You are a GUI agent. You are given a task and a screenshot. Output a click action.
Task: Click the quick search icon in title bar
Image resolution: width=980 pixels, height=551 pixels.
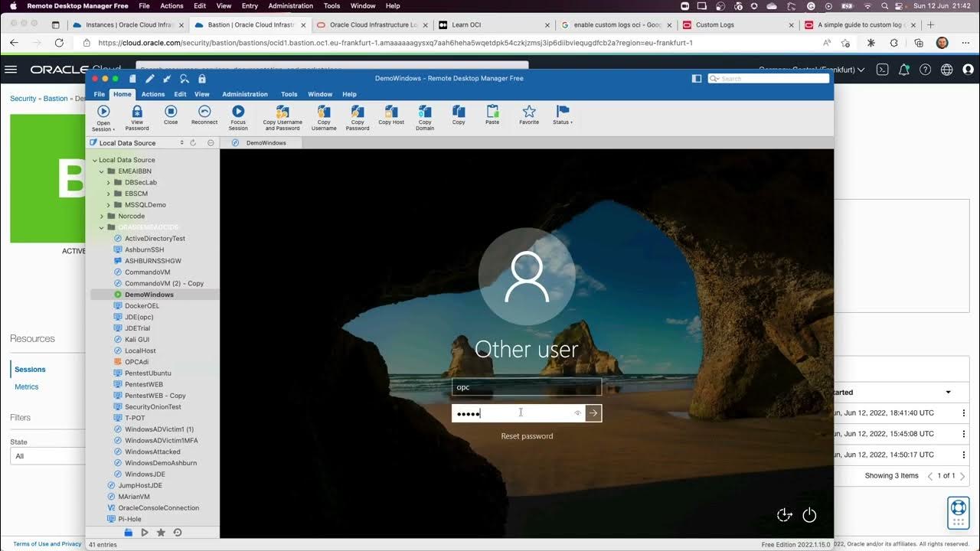[x=185, y=78]
